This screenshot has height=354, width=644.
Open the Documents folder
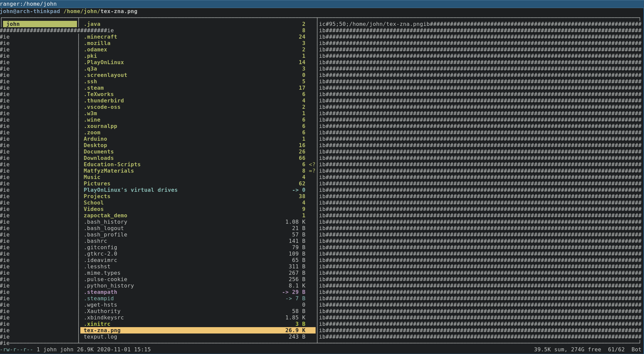click(198, 151)
